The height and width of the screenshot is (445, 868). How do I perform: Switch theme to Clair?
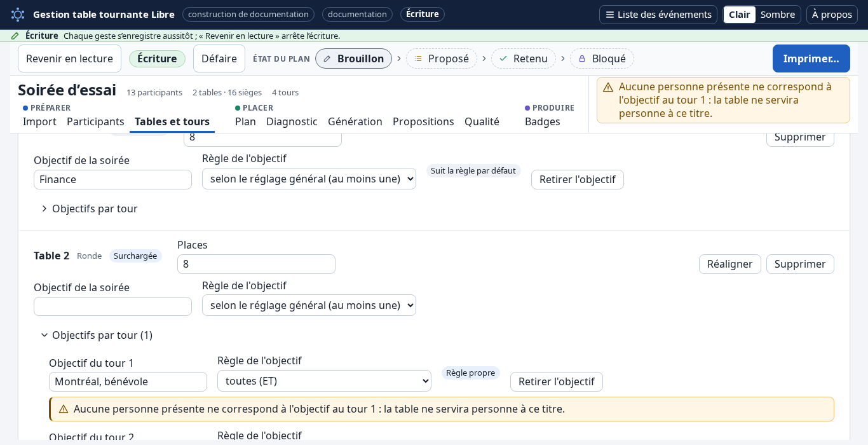point(740,15)
